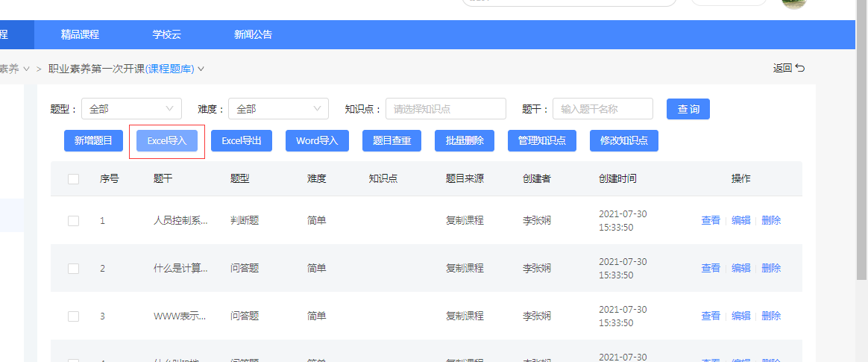Click the 题目查重 button

point(392,141)
